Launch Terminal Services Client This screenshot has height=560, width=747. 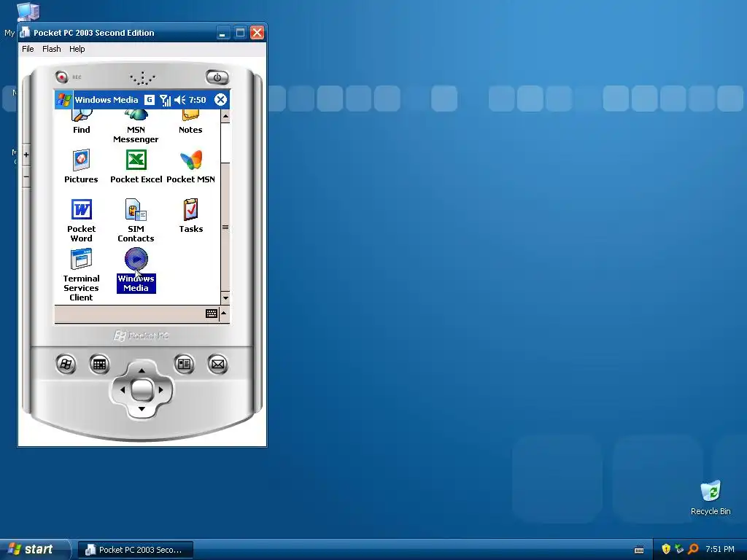coord(82,275)
